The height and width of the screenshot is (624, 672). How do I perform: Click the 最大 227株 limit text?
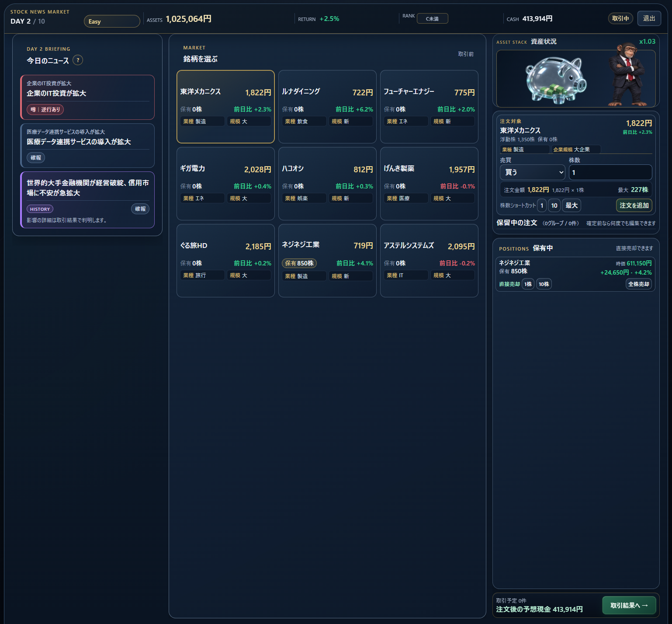point(633,190)
